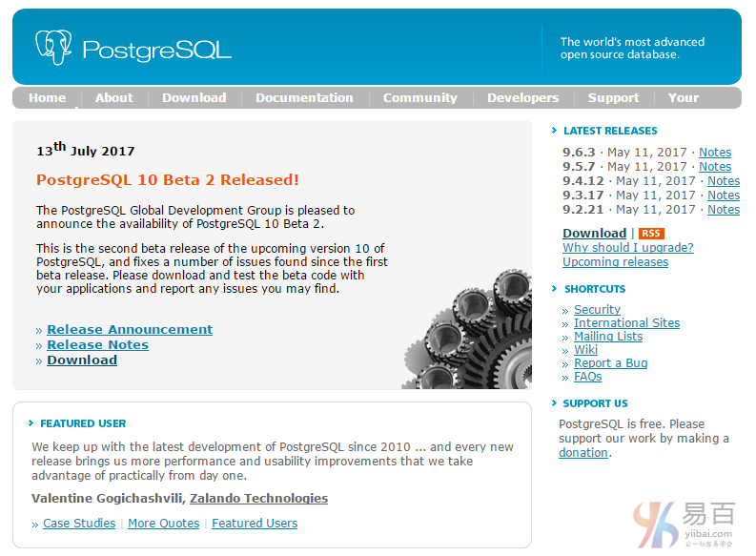Open Report a Bug shortcut
756x556 pixels.
click(611, 363)
